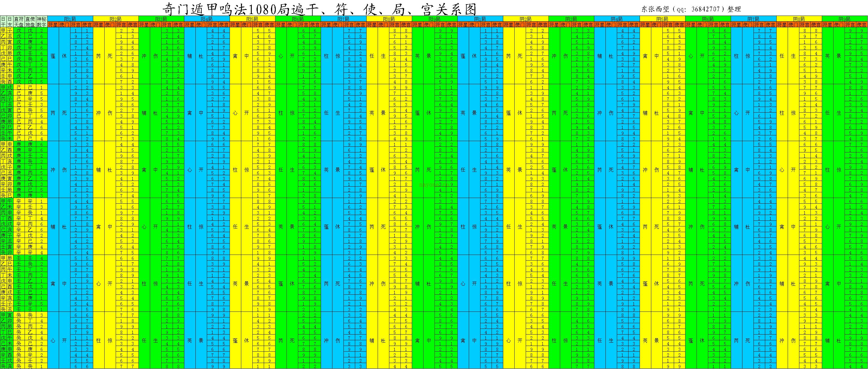Click the 阳1局 符宫 value in row 乙丑
The height and width of the screenshot is (369, 868).
point(76,36)
